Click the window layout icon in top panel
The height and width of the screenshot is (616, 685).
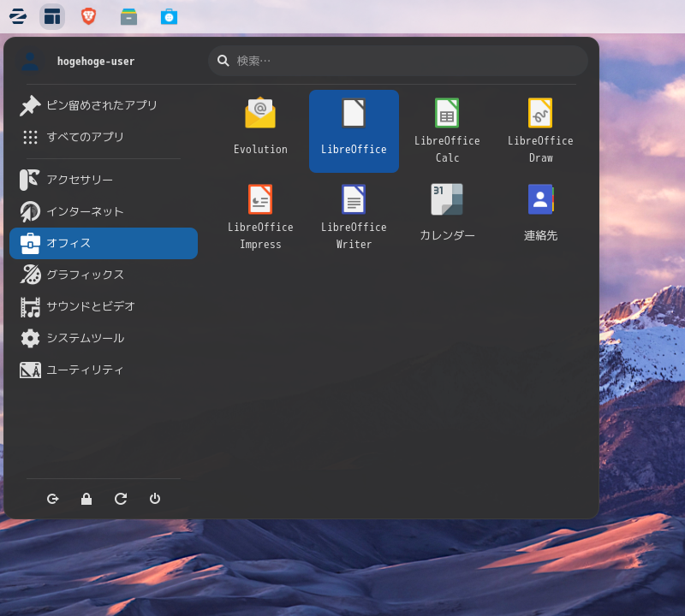[x=52, y=16]
